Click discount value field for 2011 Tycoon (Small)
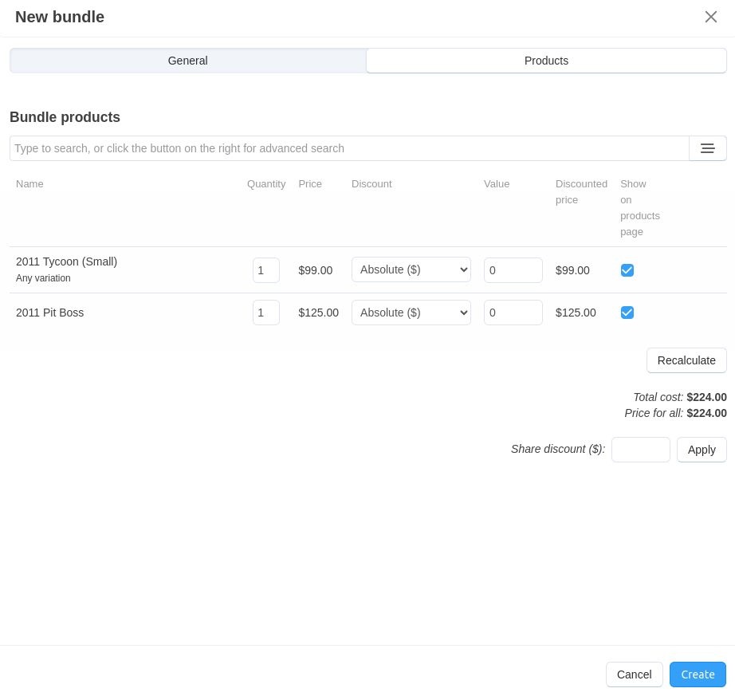This screenshot has width=735, height=700. (513, 270)
